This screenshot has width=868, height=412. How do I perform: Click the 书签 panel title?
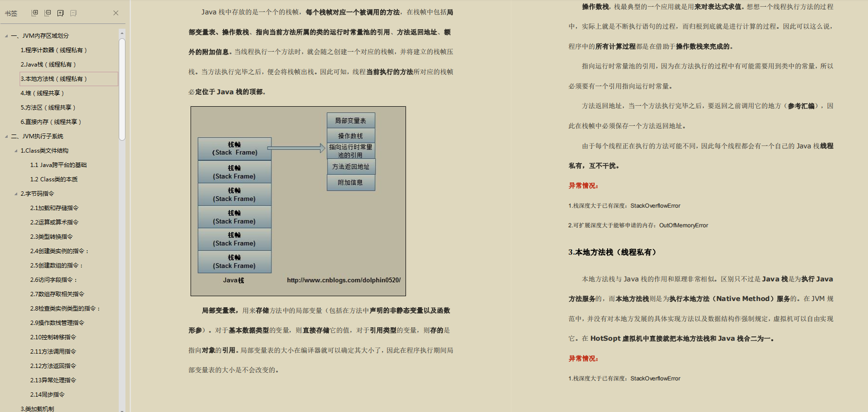pyautogui.click(x=11, y=13)
